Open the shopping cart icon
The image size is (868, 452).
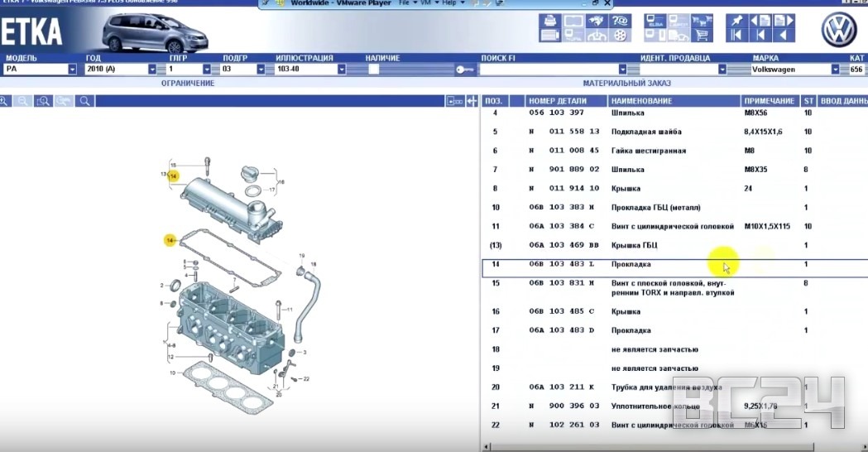(703, 35)
